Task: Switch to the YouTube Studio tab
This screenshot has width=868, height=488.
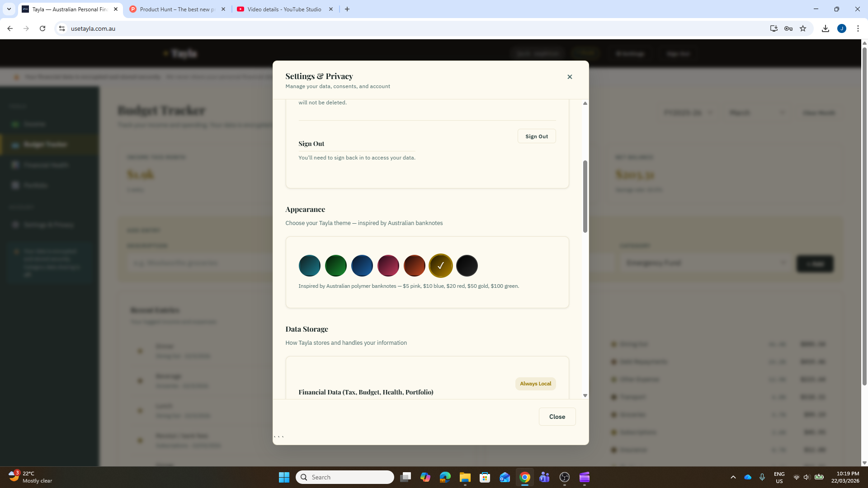Action: 284,9
